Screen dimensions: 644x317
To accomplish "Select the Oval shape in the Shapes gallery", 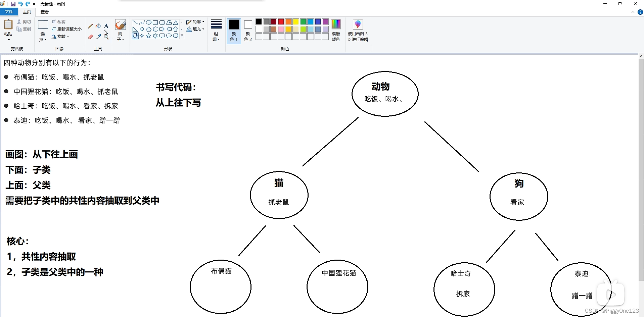I will click(x=149, y=23).
